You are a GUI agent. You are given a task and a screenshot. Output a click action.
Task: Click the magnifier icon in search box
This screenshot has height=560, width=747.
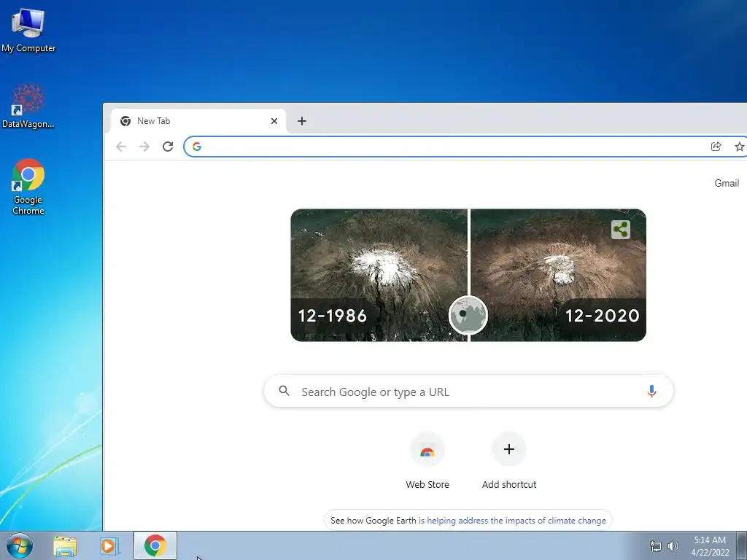click(285, 391)
